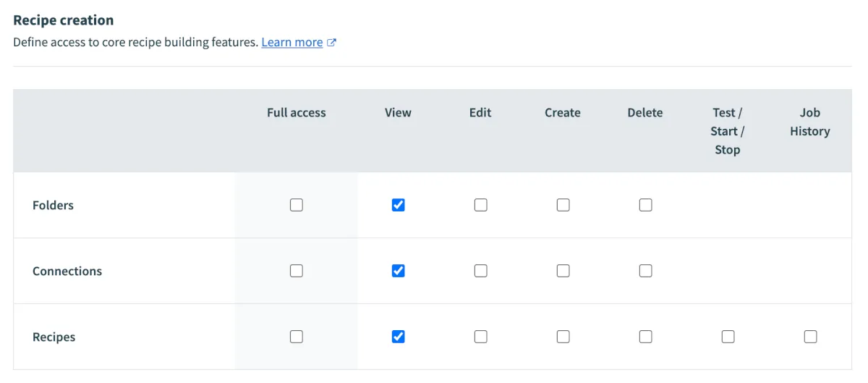The height and width of the screenshot is (383, 868).
Task: Click the external link icon beside Learn more
Action: 332,43
